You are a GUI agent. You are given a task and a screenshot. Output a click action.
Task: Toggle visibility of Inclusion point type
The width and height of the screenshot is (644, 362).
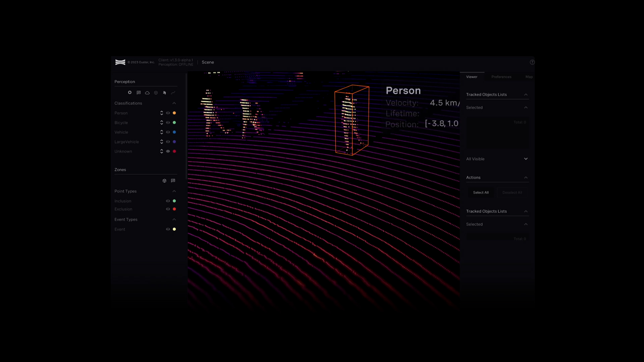[x=168, y=201]
